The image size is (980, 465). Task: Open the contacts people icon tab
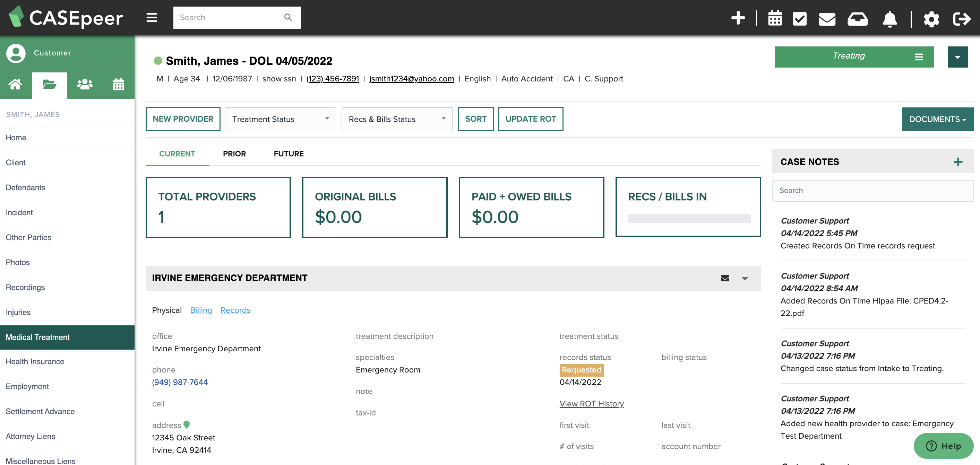click(85, 84)
